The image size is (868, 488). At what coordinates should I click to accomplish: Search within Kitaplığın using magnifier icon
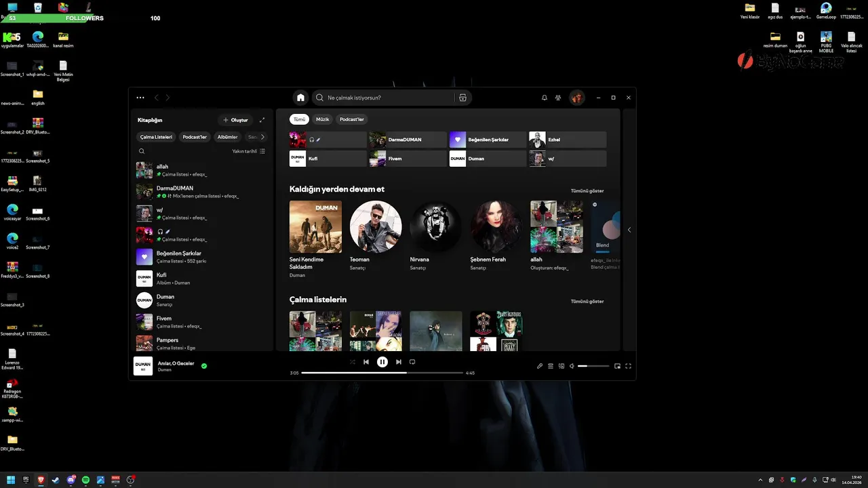click(x=142, y=151)
